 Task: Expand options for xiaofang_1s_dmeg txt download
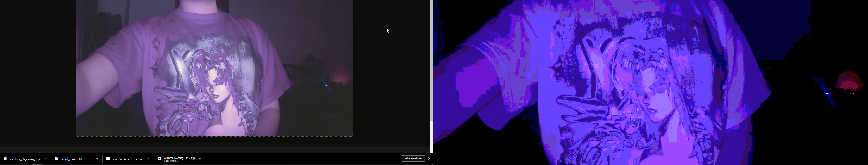[x=46, y=159]
